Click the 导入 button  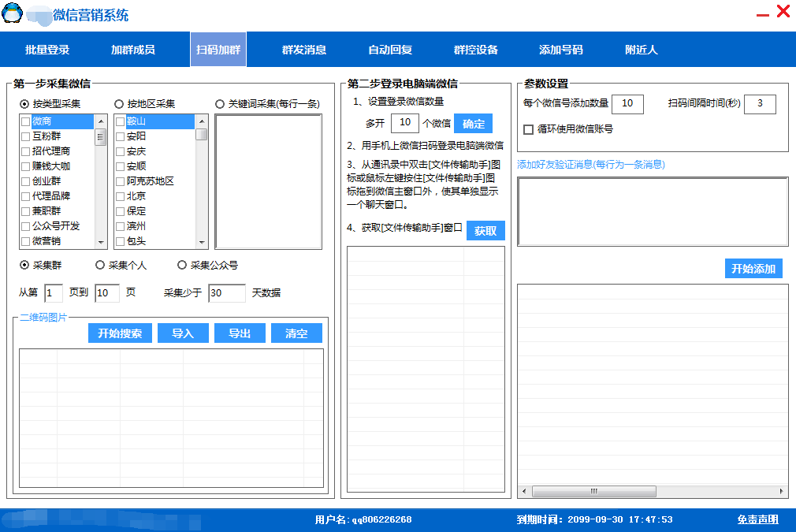(183, 333)
